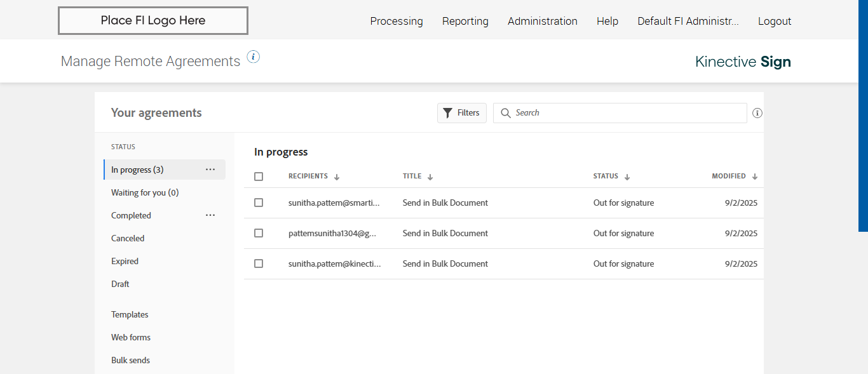The image size is (868, 374).
Task: Sort by Status column arrow
Action: (x=627, y=177)
